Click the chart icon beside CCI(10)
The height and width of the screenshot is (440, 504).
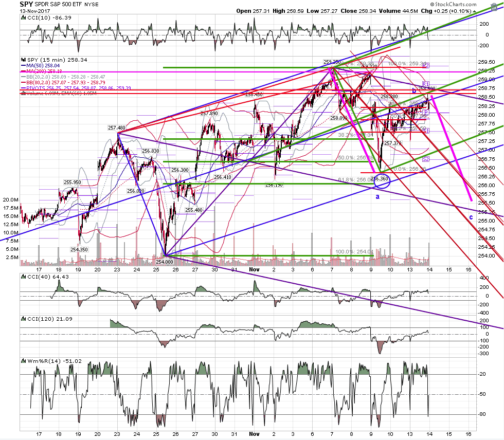24,18
